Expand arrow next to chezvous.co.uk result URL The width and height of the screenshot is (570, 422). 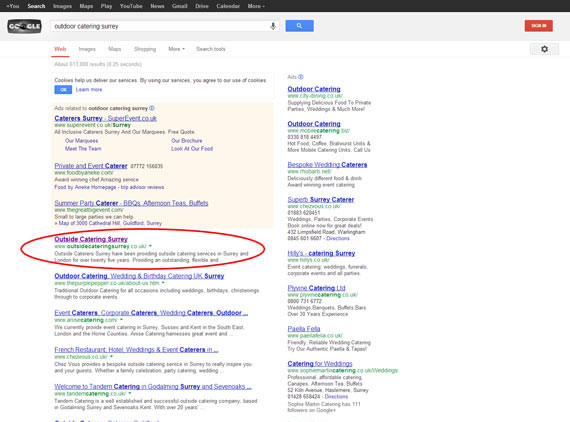click(111, 357)
